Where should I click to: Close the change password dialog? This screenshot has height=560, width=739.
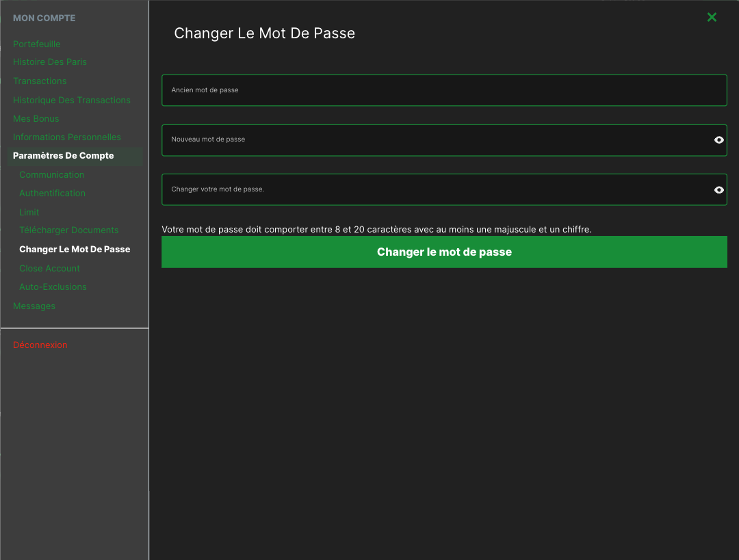[x=712, y=17]
